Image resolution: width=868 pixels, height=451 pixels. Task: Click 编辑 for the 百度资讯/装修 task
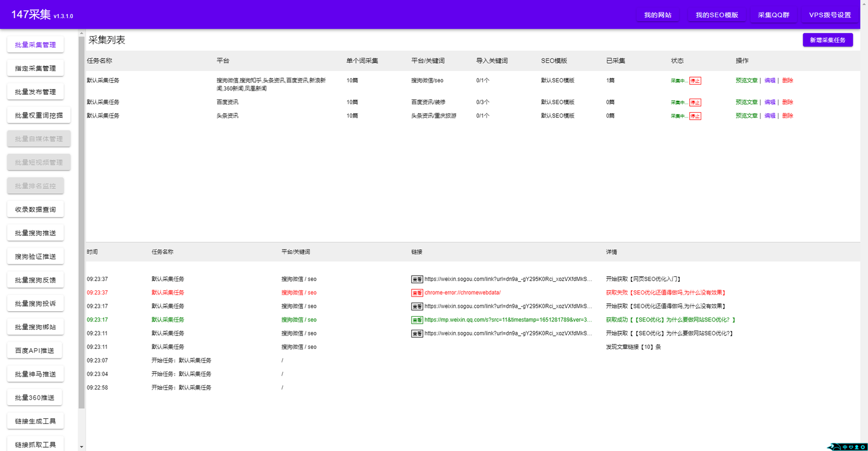coord(769,102)
